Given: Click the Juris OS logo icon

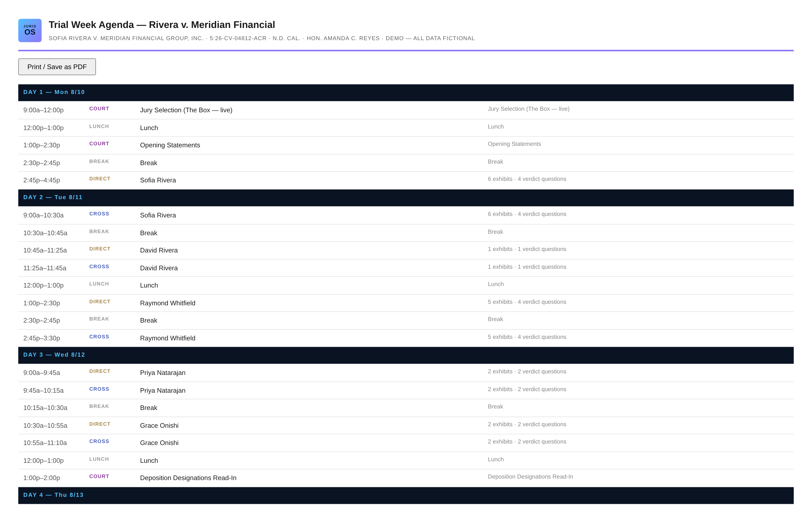Looking at the screenshot, I should click(x=30, y=30).
